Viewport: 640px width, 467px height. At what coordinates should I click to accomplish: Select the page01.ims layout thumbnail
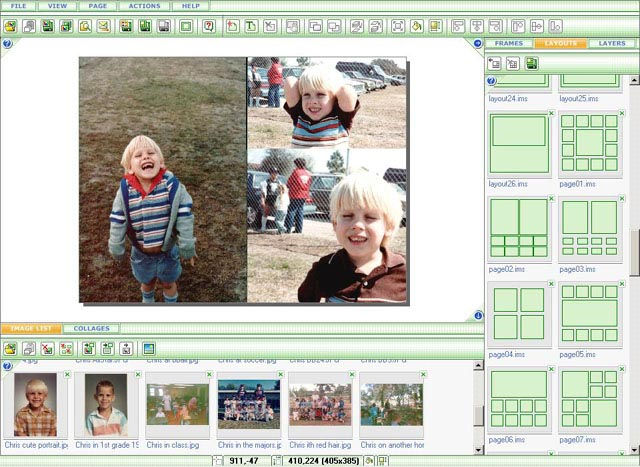click(590, 143)
